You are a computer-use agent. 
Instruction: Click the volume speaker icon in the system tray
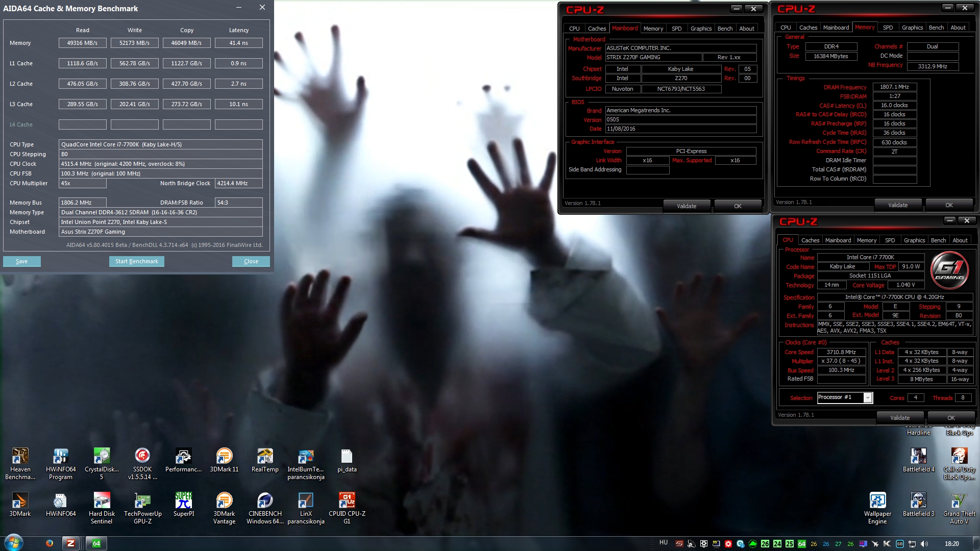[x=924, y=544]
